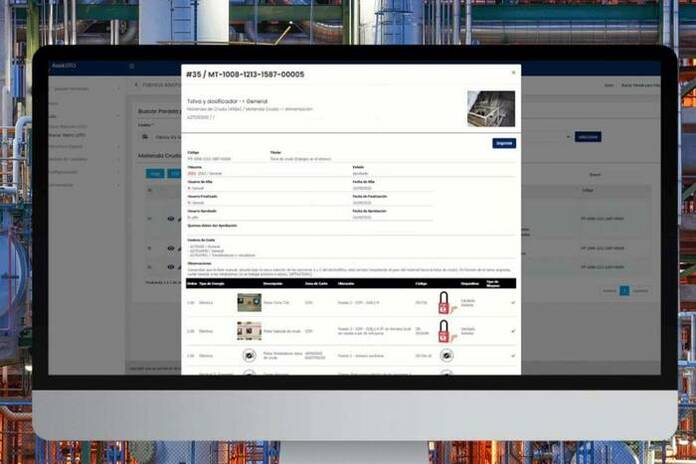Click blue button right of filter dropdown
The height and width of the screenshot is (464, 696).
[x=588, y=137]
